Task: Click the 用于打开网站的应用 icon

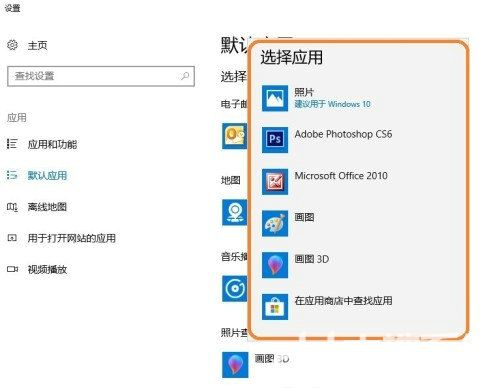Action: point(12,238)
